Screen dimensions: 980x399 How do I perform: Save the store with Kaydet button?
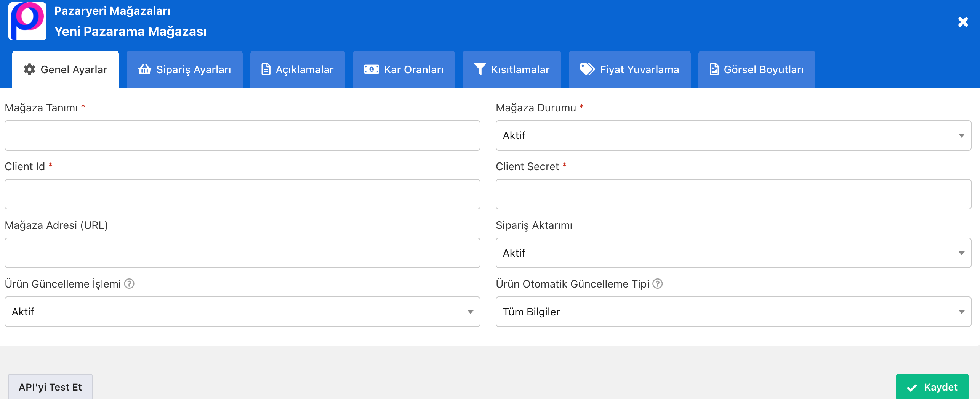click(x=932, y=387)
